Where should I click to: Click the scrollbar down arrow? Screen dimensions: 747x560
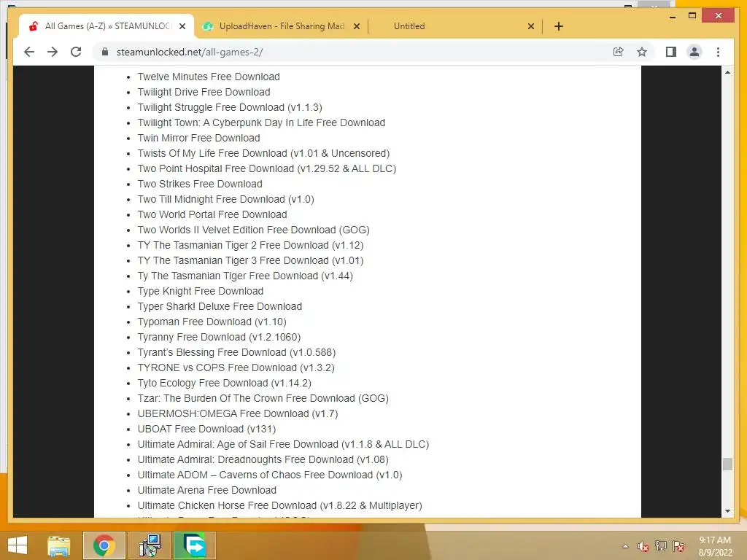[727, 511]
